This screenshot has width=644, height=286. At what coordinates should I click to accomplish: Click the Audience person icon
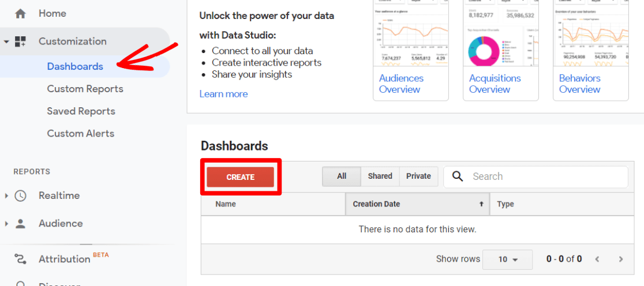[20, 224]
